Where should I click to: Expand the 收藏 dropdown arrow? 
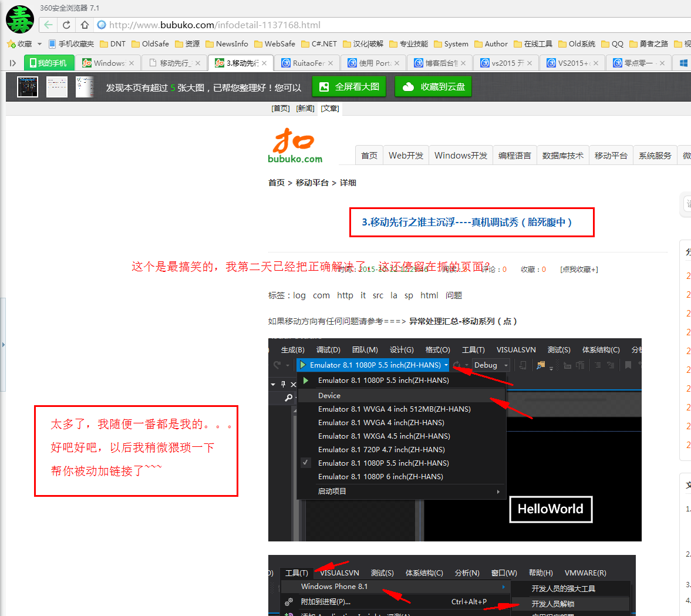[x=40, y=44]
